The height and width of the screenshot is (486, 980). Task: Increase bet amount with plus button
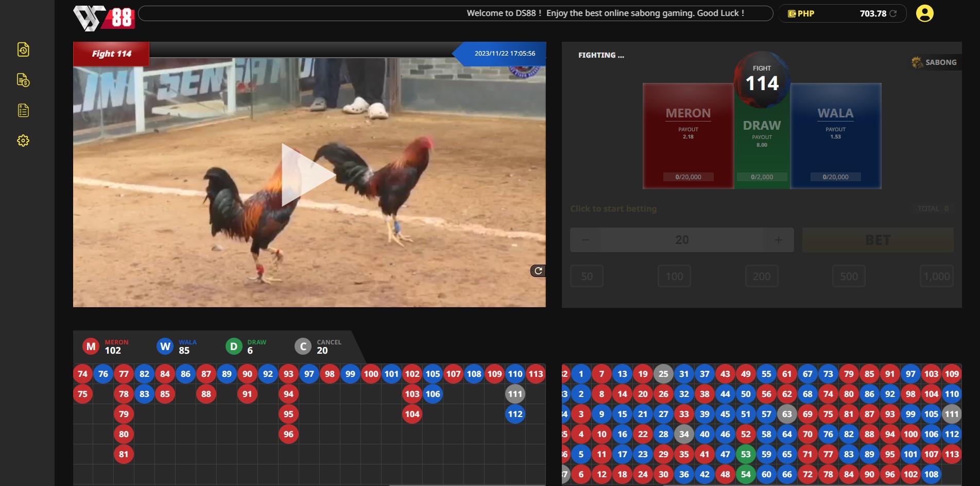[x=778, y=240]
